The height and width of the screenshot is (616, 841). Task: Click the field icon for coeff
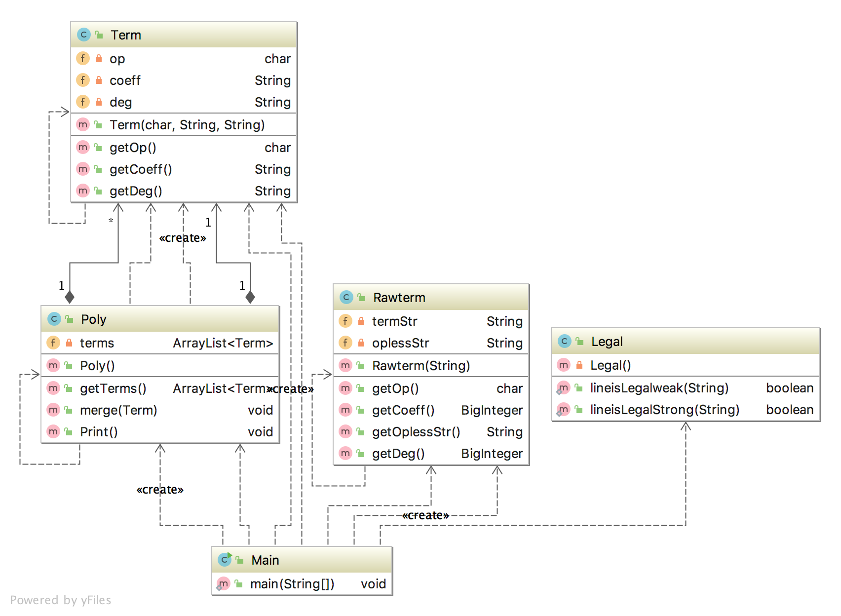tap(82, 80)
